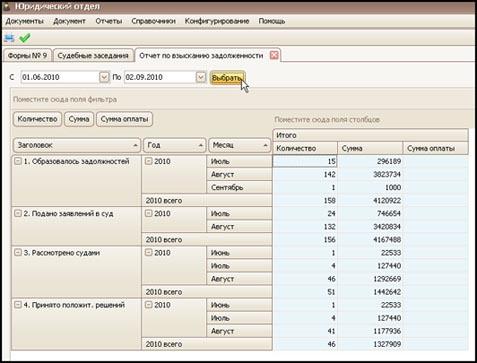This screenshot has height=363, width=477.
Task: Select the cell with sum 296189
Action: [x=370, y=161]
